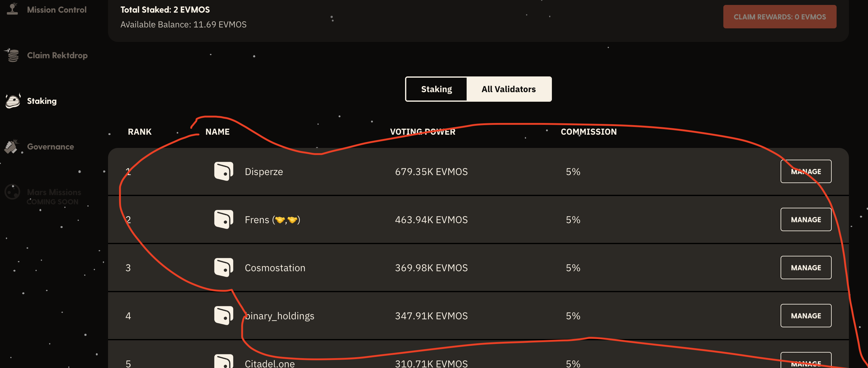Sort validators by Commission column header
The width and height of the screenshot is (868, 368).
click(x=589, y=132)
